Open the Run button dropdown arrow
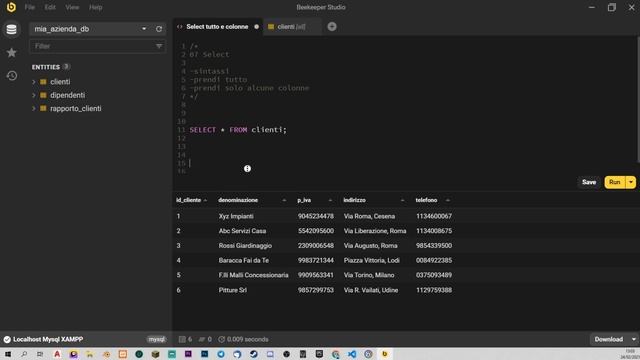This screenshot has height=360, width=640. pyautogui.click(x=631, y=182)
